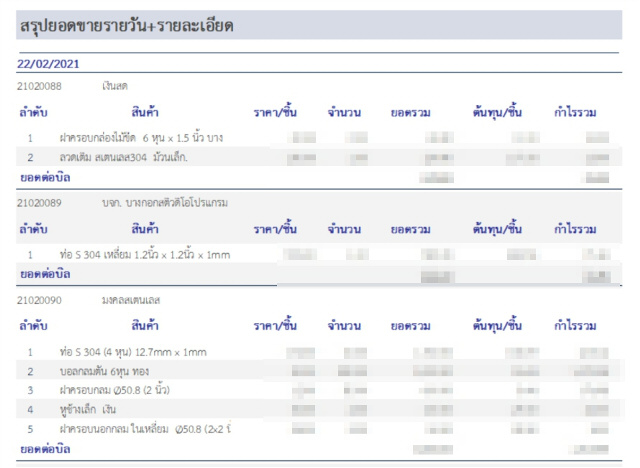Click 'ลำดับ' header in bill 21020088 table

[33, 113]
